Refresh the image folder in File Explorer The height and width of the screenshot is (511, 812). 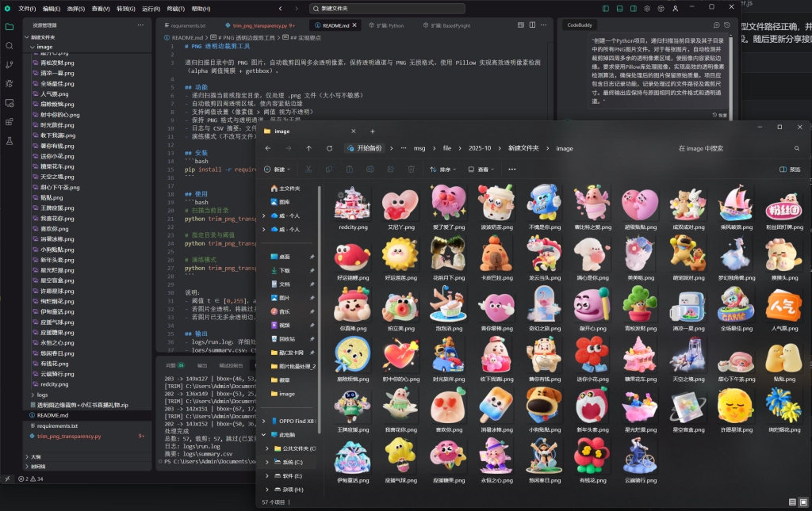[x=329, y=148]
